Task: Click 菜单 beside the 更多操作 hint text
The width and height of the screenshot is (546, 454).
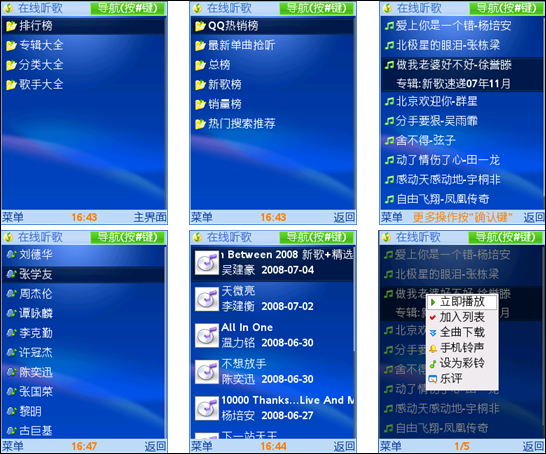Action: point(391,218)
